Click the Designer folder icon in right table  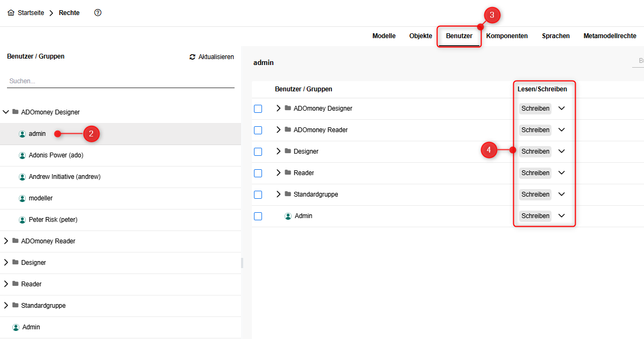click(x=288, y=151)
